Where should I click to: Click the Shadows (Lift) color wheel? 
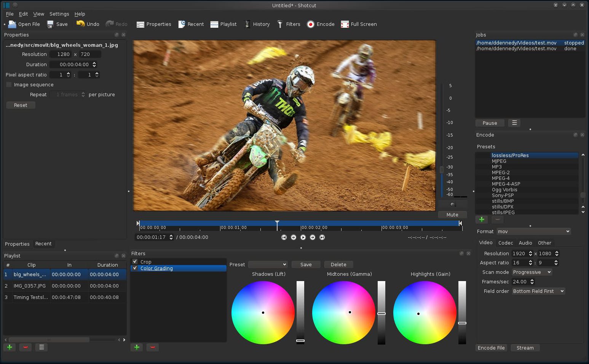click(x=263, y=313)
